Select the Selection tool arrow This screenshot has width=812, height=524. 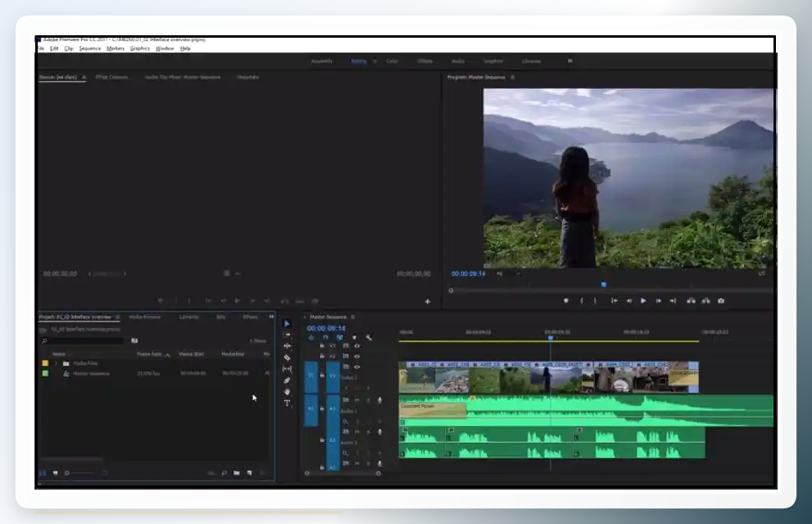tap(287, 323)
